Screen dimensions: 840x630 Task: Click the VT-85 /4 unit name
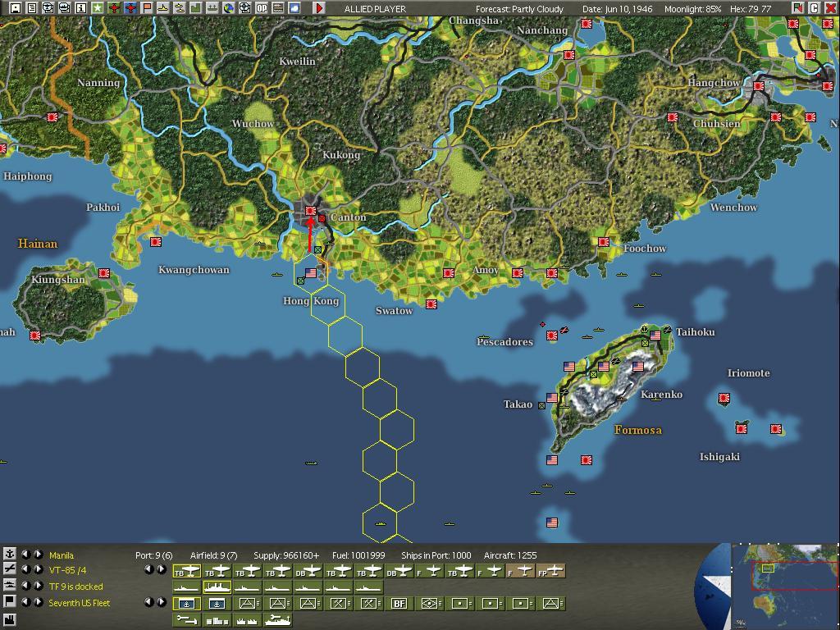click(67, 570)
